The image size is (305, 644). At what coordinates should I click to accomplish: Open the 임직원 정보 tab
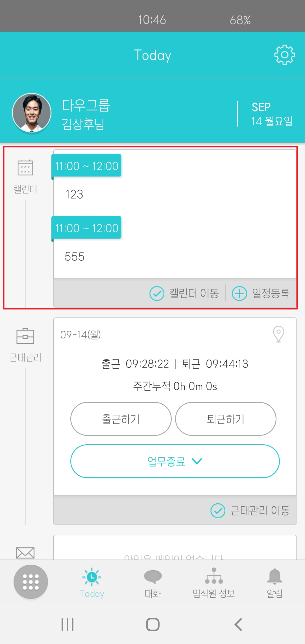pyautogui.click(x=214, y=583)
